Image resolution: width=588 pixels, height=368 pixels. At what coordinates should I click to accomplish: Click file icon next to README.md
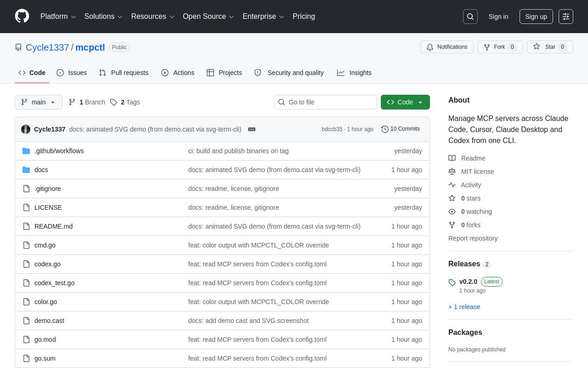pyautogui.click(x=26, y=226)
